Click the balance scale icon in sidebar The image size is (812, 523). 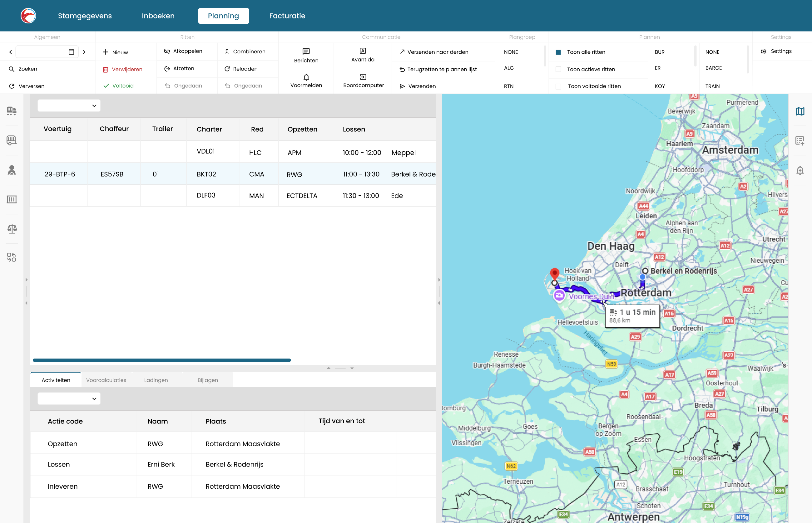click(x=12, y=229)
